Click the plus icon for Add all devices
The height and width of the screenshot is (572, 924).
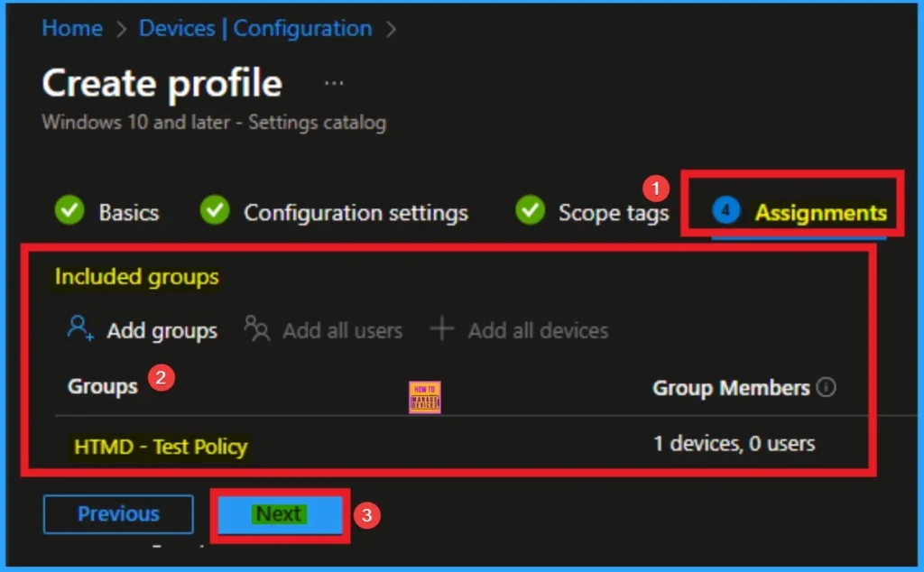point(441,329)
